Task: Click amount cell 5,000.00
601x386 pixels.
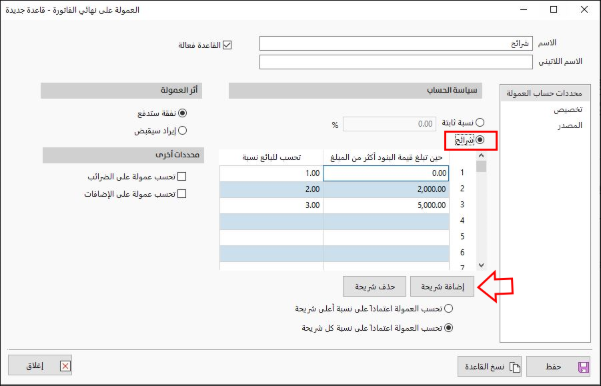Action: pyautogui.click(x=386, y=205)
